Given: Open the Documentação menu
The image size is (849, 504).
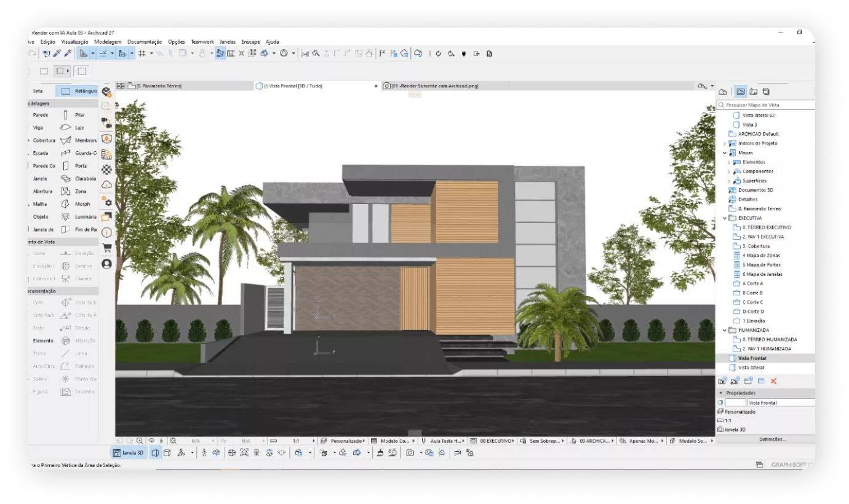Looking at the screenshot, I should tap(145, 42).
